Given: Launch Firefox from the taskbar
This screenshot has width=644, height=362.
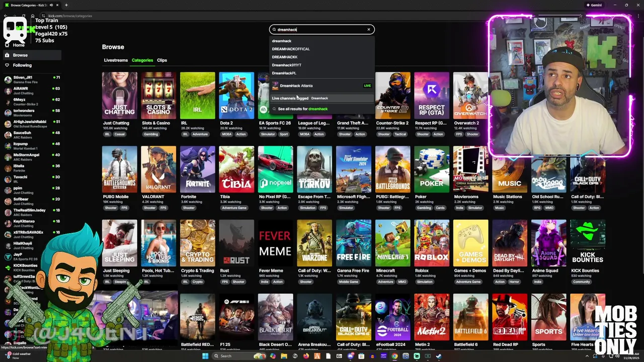Looking at the screenshot, I should (x=306, y=356).
